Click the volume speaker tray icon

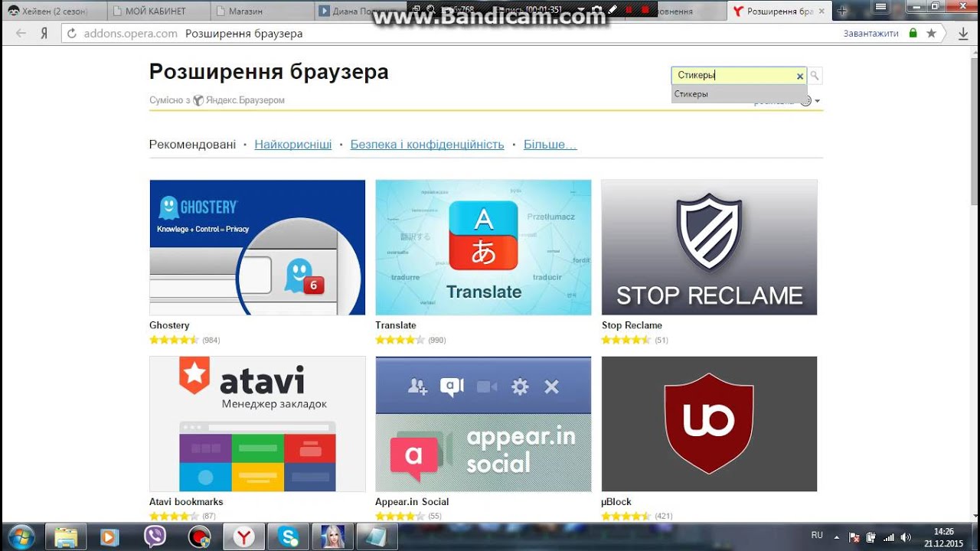pos(906,537)
